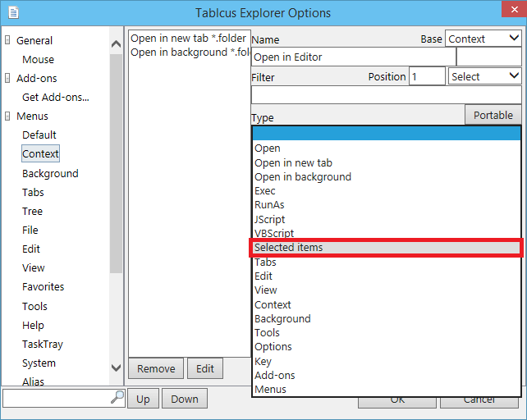Choose Menus from the Type list

(387, 389)
